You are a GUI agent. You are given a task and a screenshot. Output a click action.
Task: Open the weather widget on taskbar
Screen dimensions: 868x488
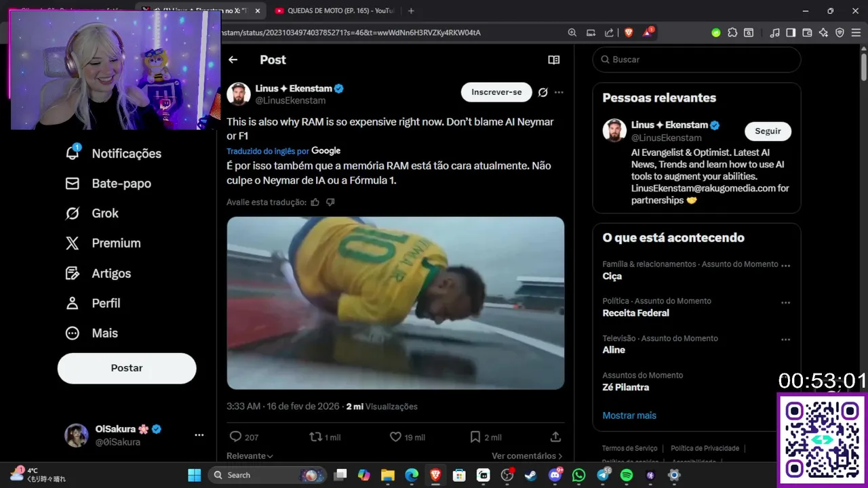pos(39,474)
